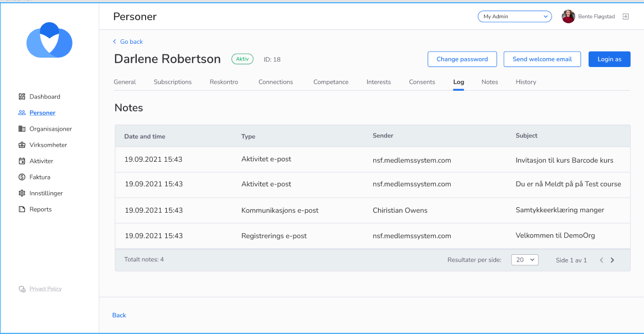Click the Change password button
This screenshot has height=334, width=644.
(x=462, y=59)
